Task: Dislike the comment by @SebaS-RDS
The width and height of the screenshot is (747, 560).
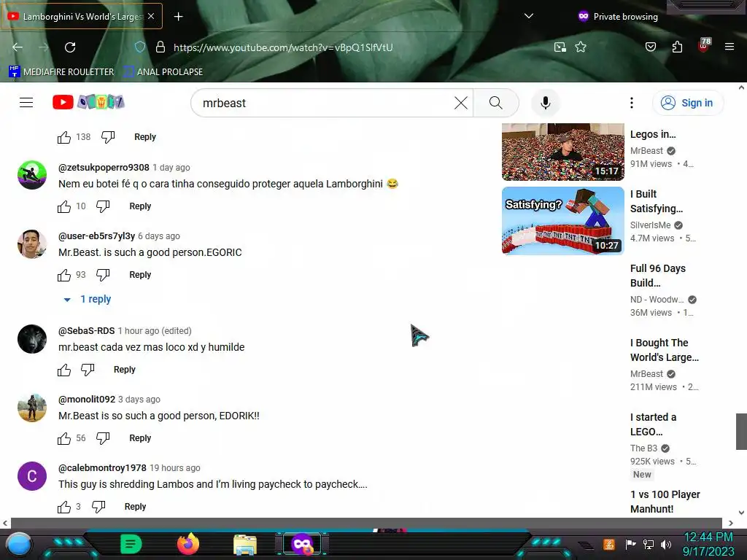Action: tap(88, 370)
